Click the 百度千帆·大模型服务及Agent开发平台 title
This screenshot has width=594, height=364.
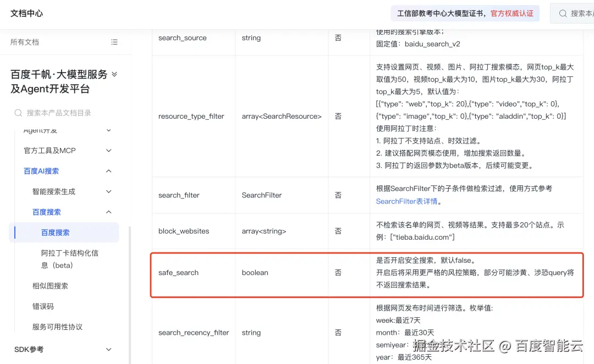tap(59, 81)
